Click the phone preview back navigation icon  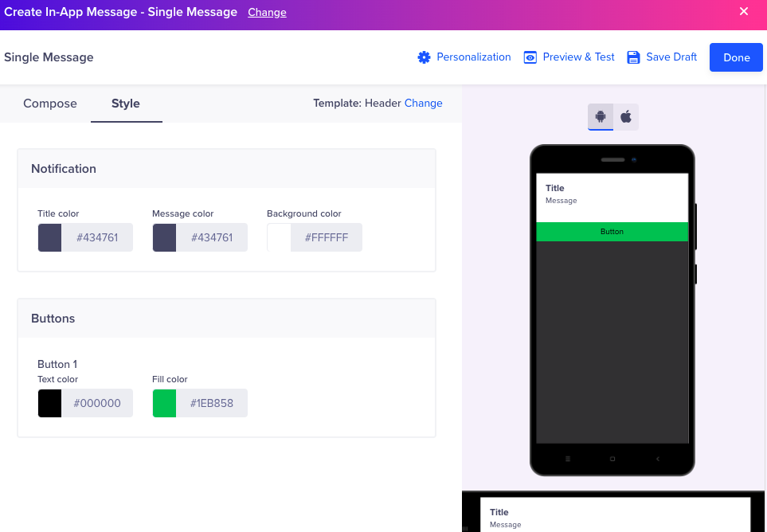[x=658, y=459]
